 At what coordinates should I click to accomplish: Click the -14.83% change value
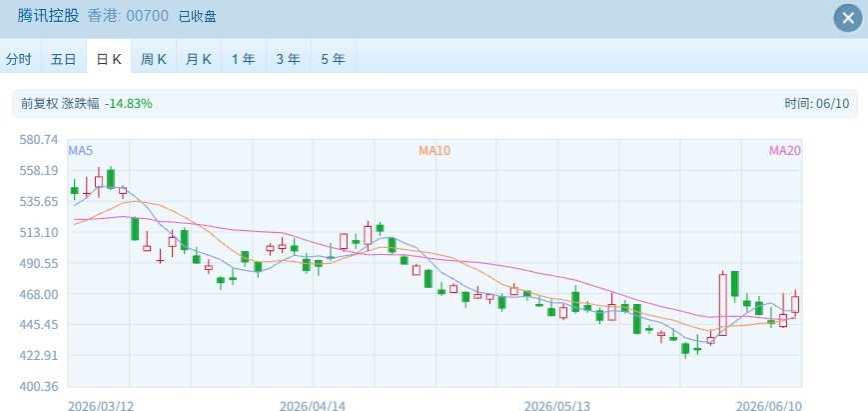tap(129, 104)
